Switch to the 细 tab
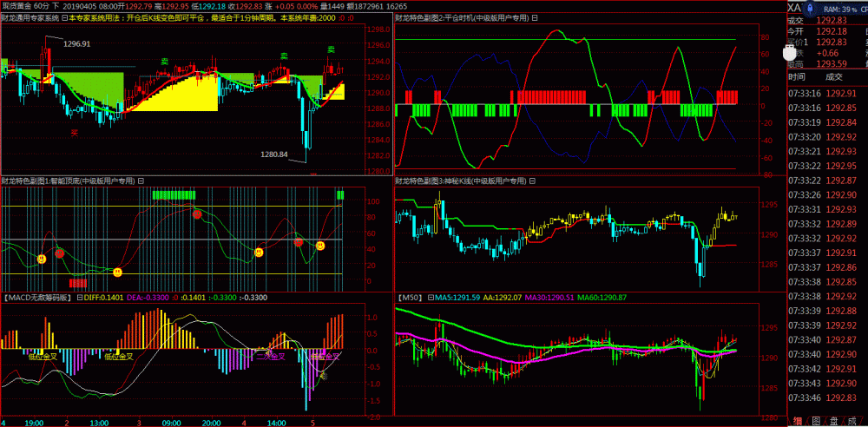This screenshot has width=868, height=427. point(797,420)
